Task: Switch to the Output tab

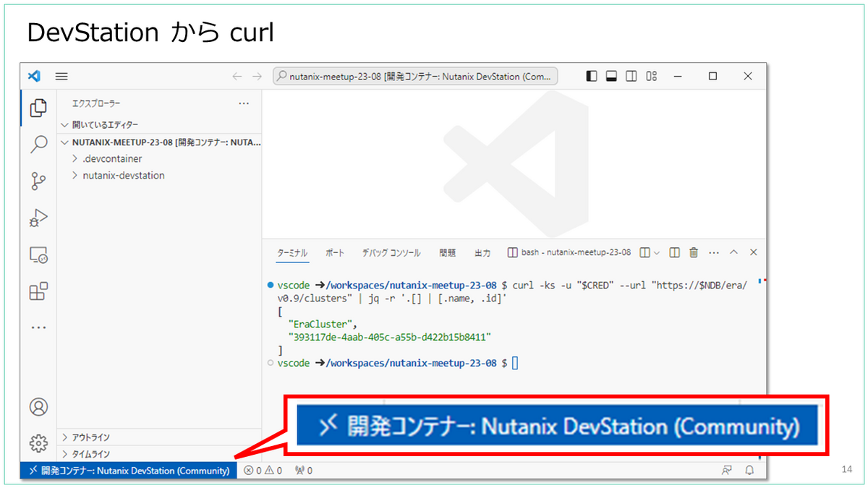Action: [482, 253]
